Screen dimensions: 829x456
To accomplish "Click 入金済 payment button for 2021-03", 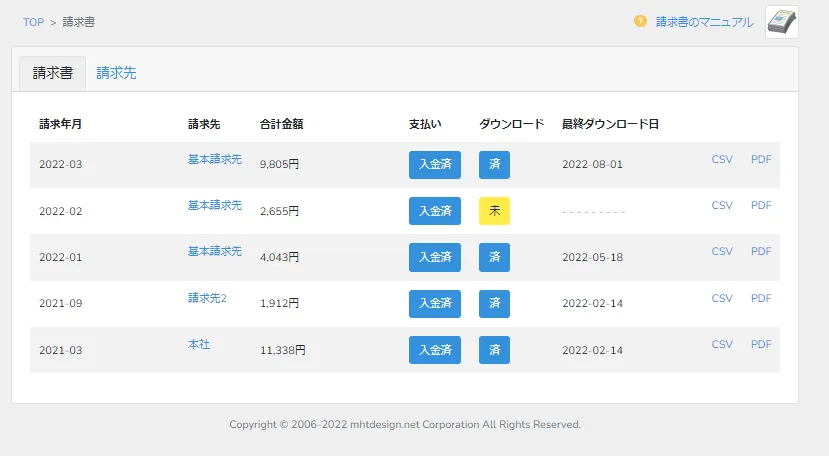I will 435,350.
